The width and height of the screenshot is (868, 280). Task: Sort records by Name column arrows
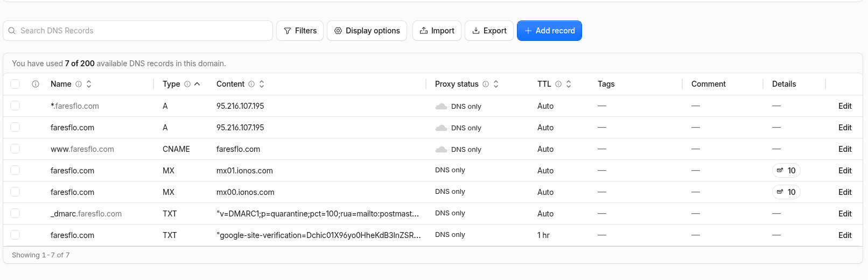[89, 84]
